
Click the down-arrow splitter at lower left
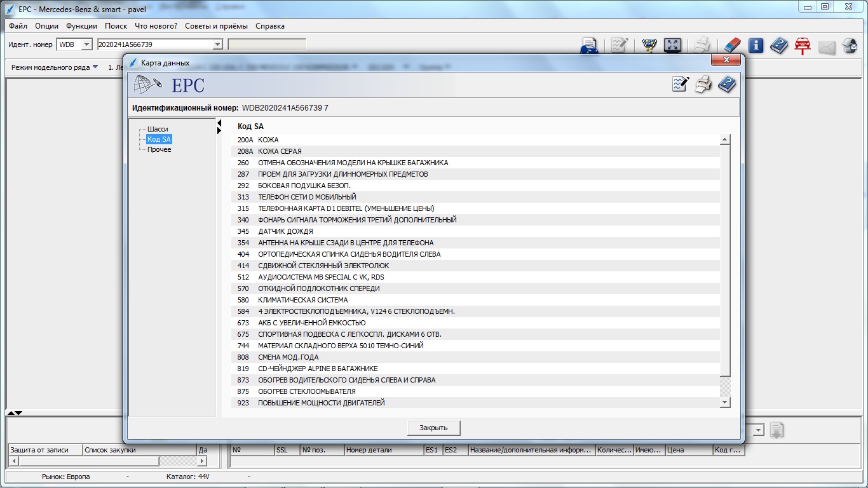(18, 413)
